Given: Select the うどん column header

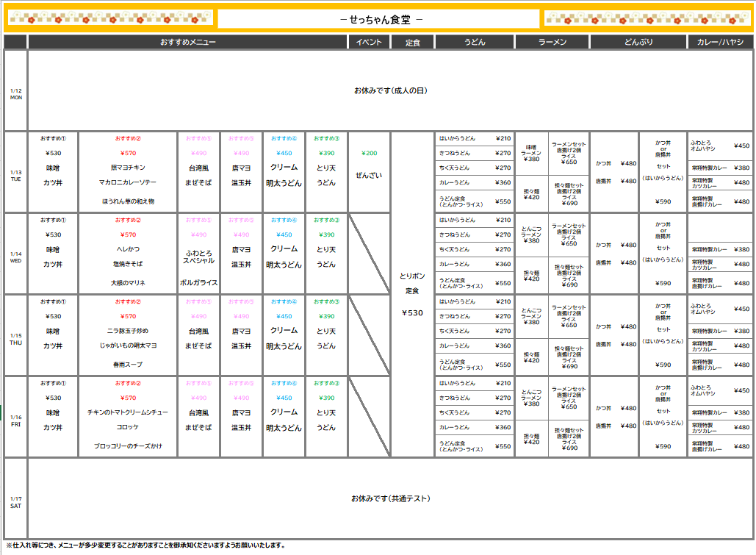Looking at the screenshot, I should 475,43.
